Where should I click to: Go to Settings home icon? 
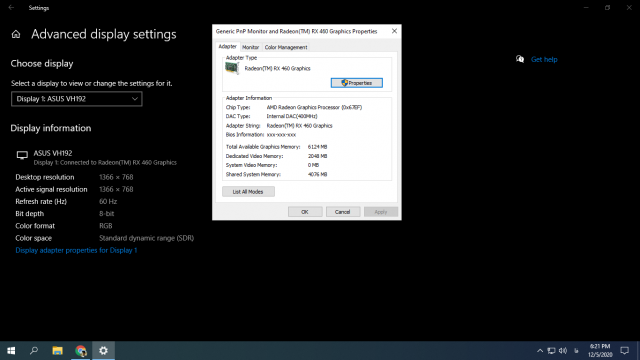click(16, 34)
